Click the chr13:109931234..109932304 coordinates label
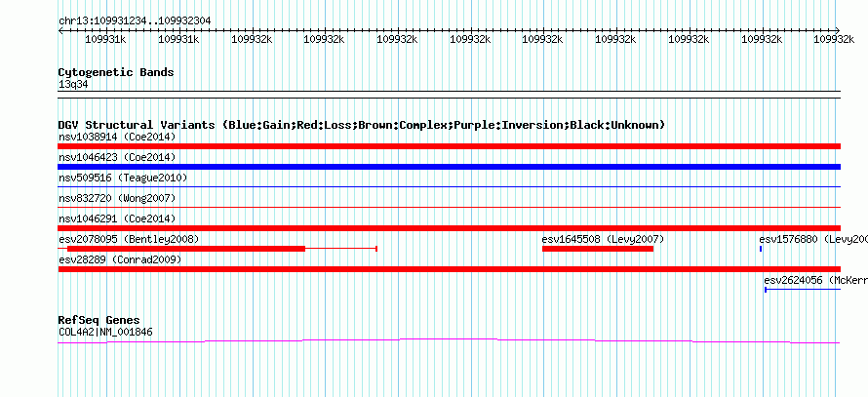Screen dimensions: 868x397 135,20
